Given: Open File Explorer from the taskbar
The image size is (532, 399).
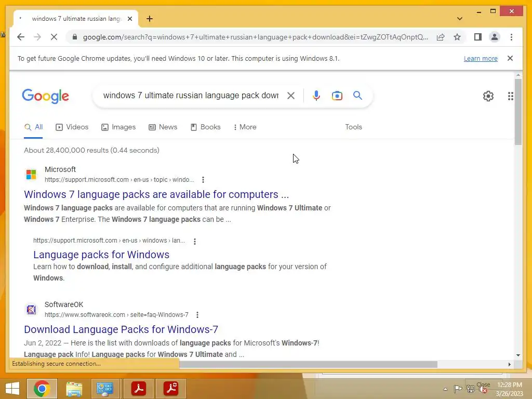Looking at the screenshot, I should (74, 389).
